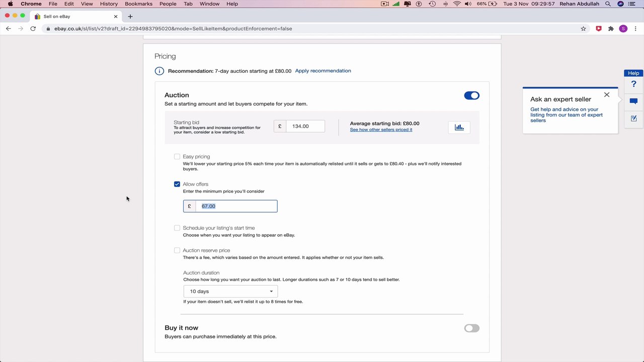
Task: Select the Sell on eBay tab
Action: point(75,17)
